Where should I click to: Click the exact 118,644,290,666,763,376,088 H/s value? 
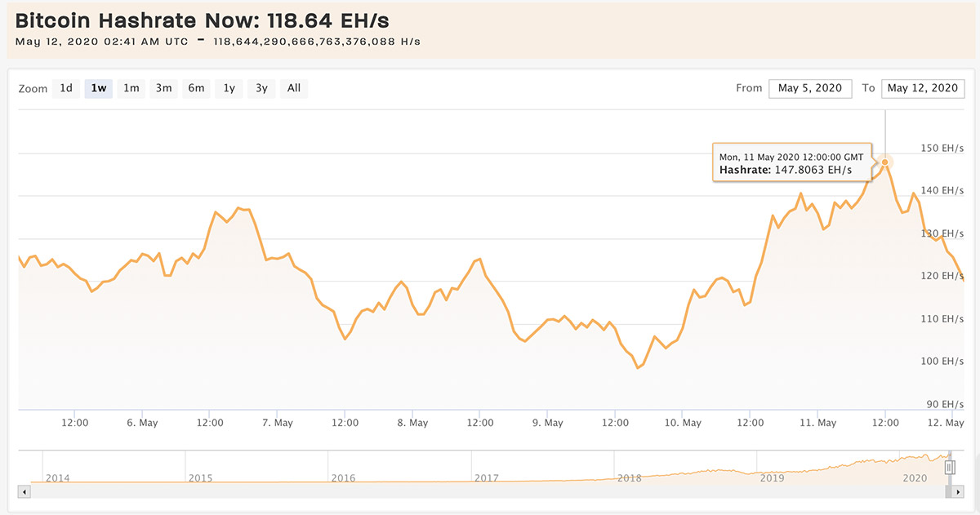(x=317, y=42)
